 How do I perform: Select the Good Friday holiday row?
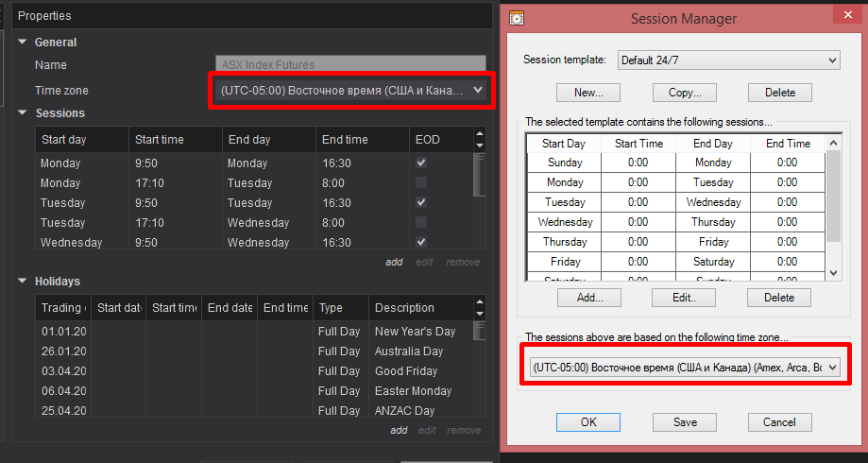[255, 371]
